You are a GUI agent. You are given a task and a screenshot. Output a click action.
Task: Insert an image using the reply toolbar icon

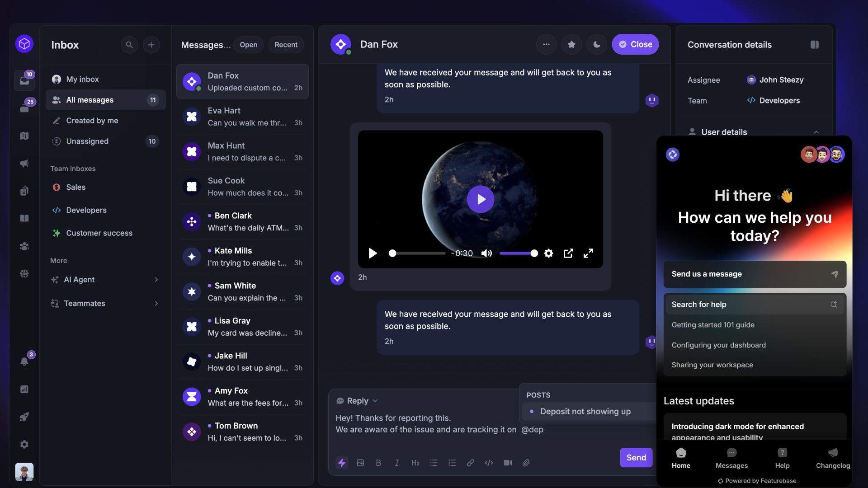[360, 463]
